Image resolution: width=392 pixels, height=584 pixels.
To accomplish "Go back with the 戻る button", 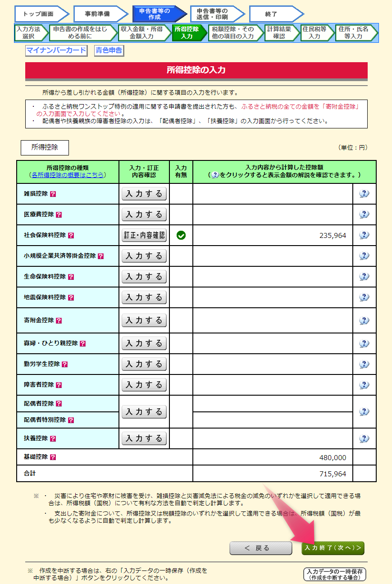I will pos(261,548).
